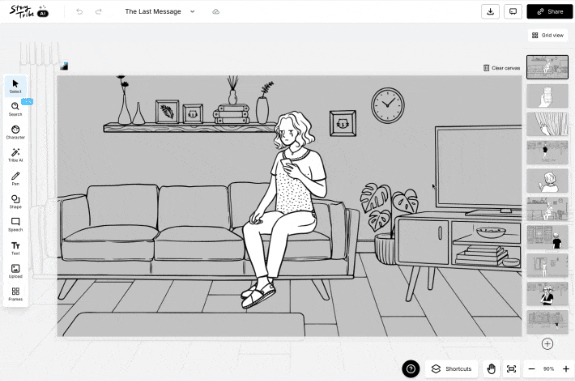This screenshot has width=575, height=381.
Task: Zoom in with the plus button
Action: click(x=566, y=369)
